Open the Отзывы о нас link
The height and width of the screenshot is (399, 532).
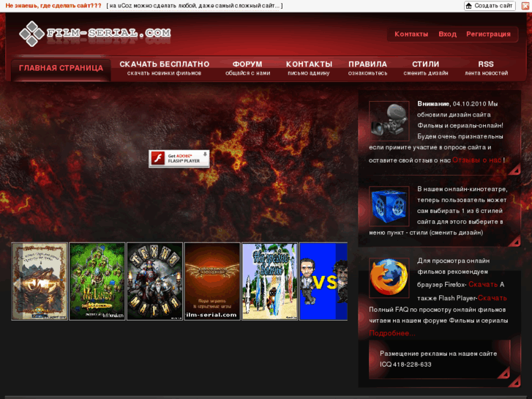tap(476, 160)
